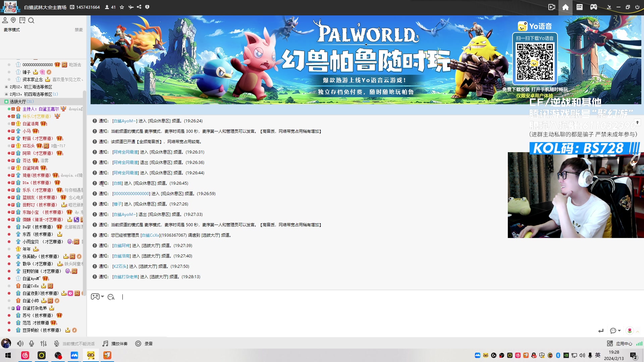Select user 白鲨浩南 in the list

(x=31, y=124)
